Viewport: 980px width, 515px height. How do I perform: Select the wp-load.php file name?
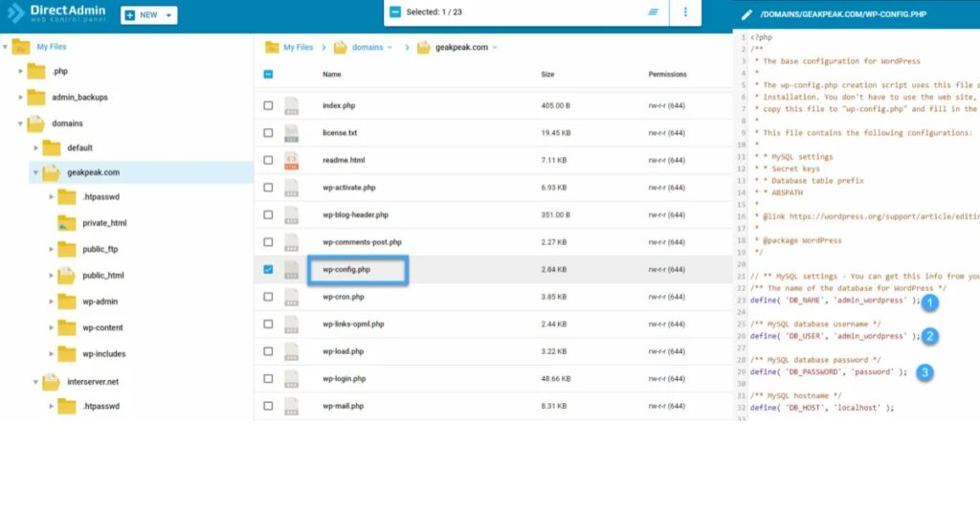click(344, 352)
